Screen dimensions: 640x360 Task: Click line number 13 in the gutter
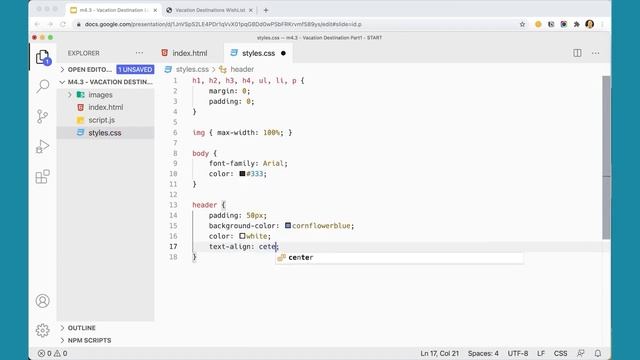click(173, 205)
